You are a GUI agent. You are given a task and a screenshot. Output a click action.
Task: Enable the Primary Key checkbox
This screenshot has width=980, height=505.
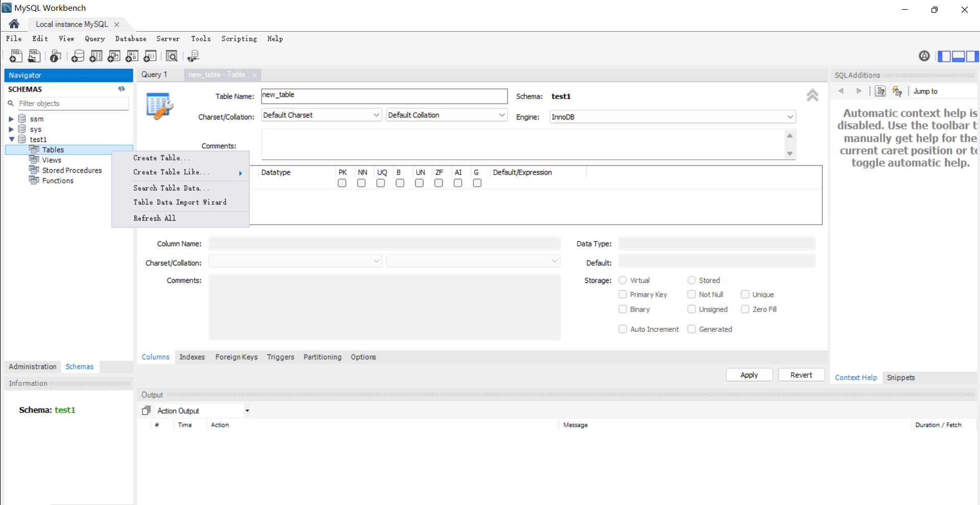pos(623,294)
